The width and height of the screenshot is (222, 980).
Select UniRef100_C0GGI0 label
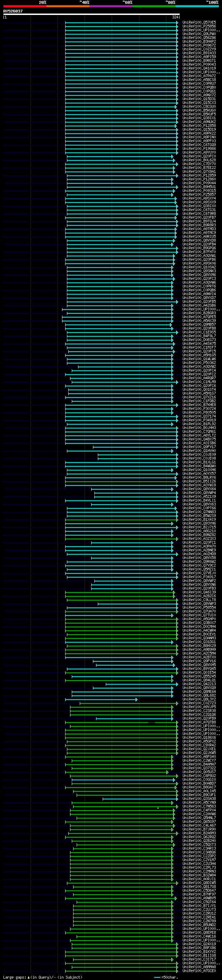[x=199, y=779]
